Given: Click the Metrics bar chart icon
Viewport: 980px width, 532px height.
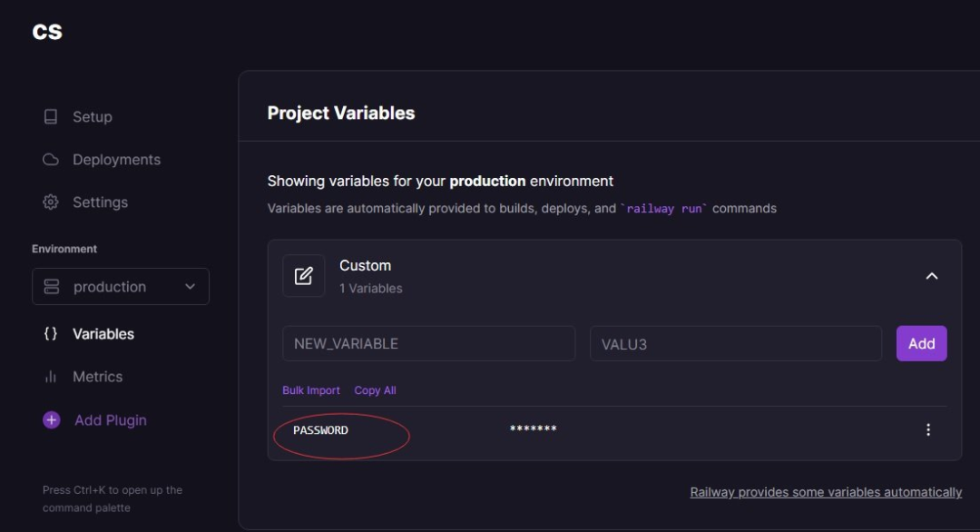Looking at the screenshot, I should click(51, 377).
